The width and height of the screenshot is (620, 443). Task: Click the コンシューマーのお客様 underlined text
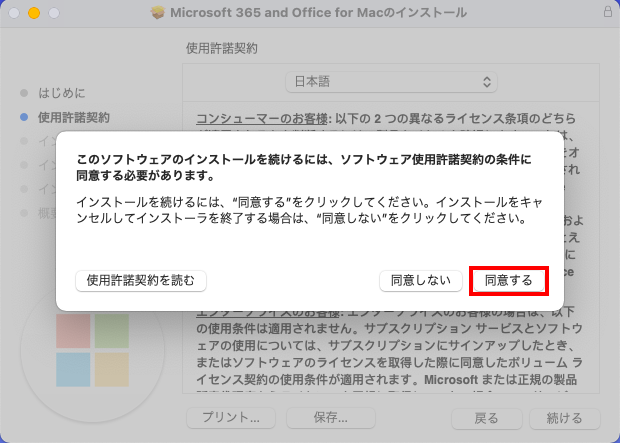tap(262, 118)
